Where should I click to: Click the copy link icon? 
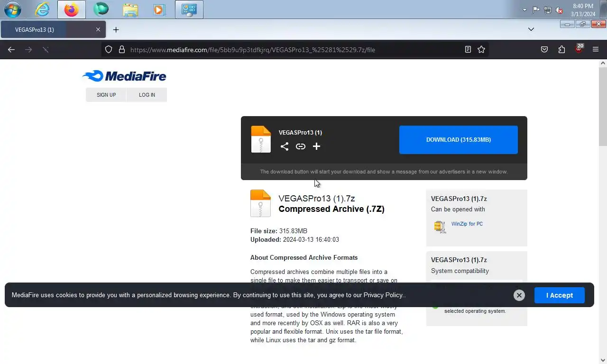[300, 146]
